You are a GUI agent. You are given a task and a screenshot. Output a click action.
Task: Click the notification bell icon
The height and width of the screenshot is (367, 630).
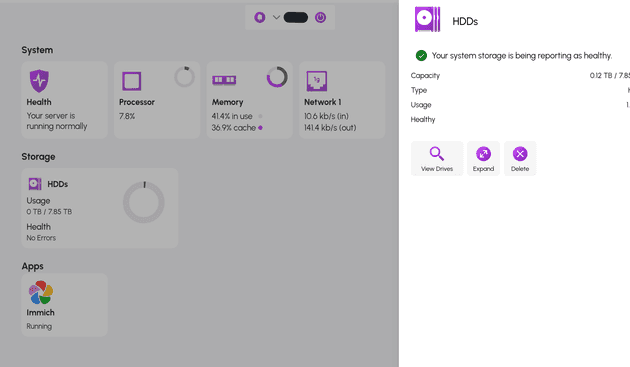(x=260, y=18)
